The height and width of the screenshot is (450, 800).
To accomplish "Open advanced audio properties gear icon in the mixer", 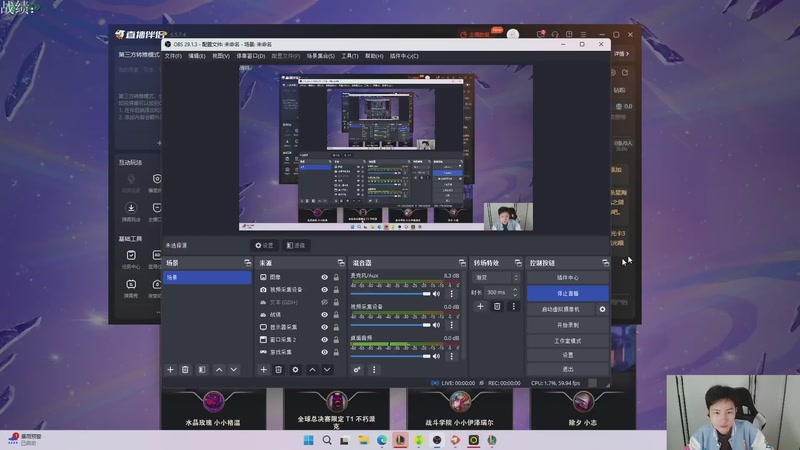I will [x=357, y=369].
